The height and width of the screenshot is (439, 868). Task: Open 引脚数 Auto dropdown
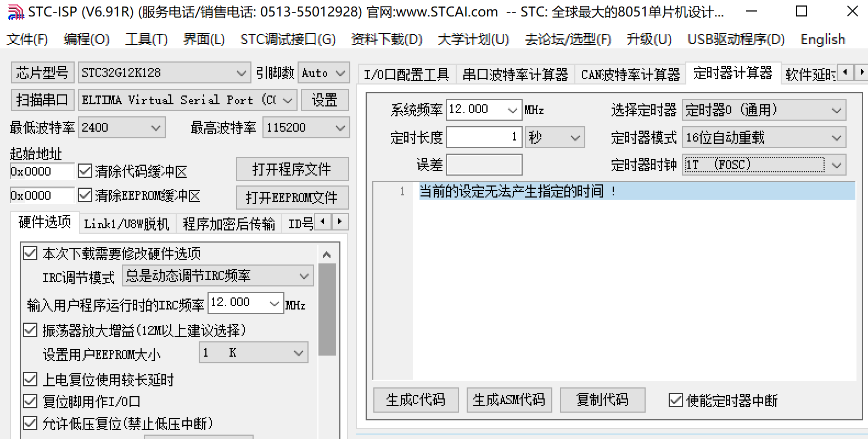pyautogui.click(x=324, y=72)
